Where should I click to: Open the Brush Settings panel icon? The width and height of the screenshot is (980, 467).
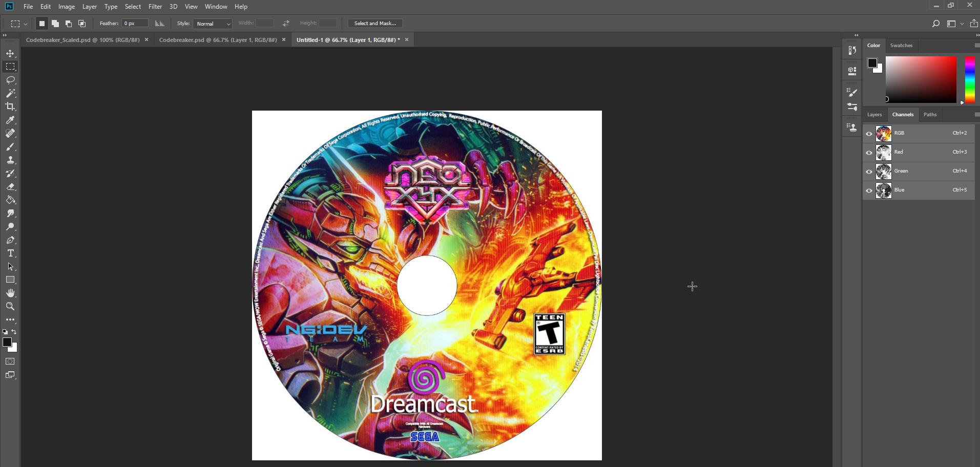point(852,92)
